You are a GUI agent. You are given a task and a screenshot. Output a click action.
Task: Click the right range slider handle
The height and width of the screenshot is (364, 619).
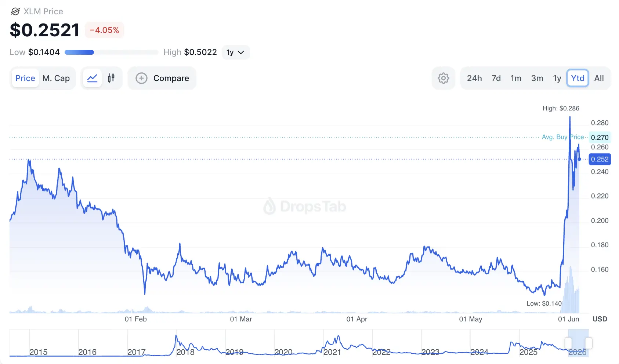point(589,343)
